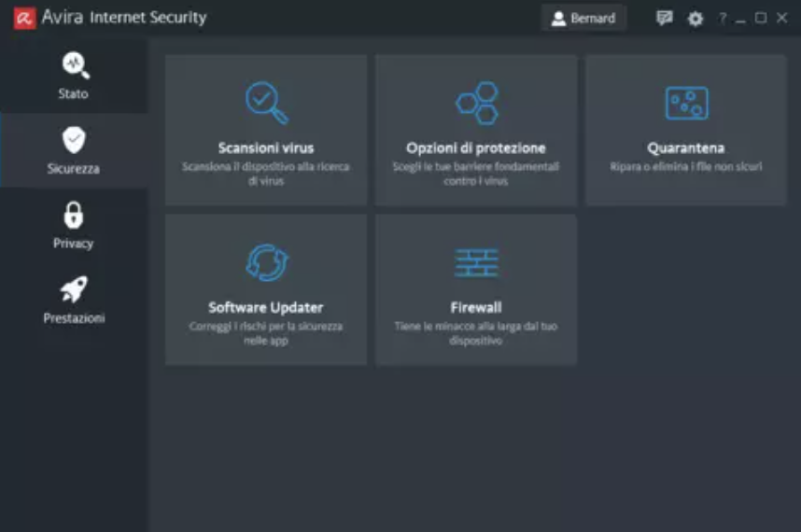Click the Quarantena box icon
Viewport: 801px width, 532px height.
point(686,103)
